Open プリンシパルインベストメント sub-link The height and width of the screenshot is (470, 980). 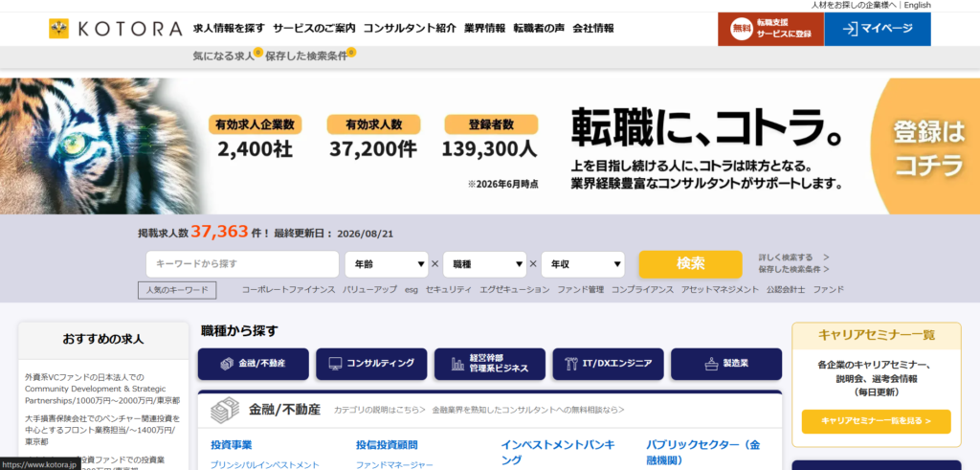pos(265,465)
